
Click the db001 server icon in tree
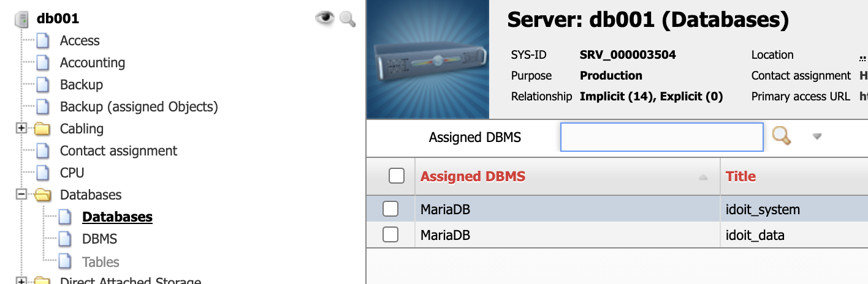[x=22, y=19]
